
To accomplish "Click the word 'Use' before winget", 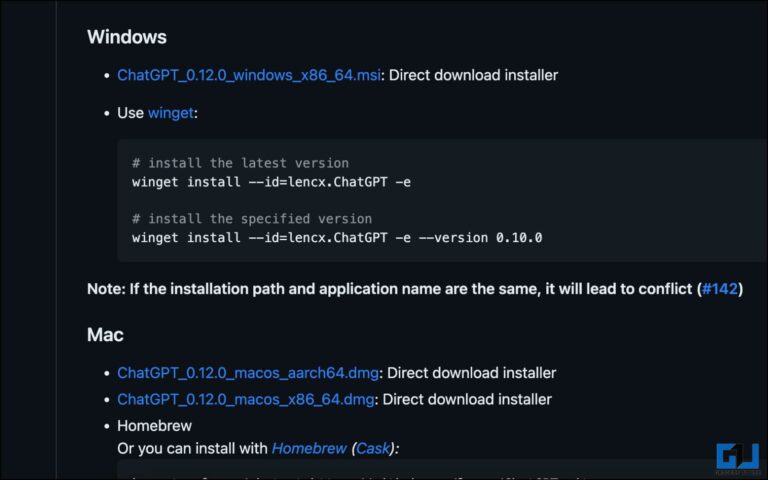I will pos(130,113).
